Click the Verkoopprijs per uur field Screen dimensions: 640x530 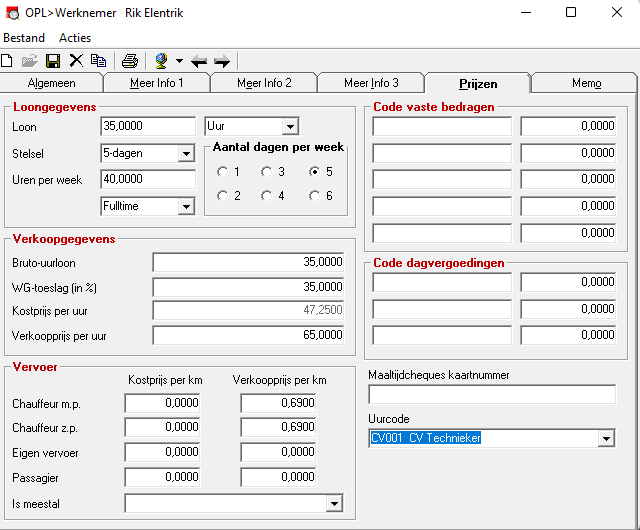pos(248,335)
